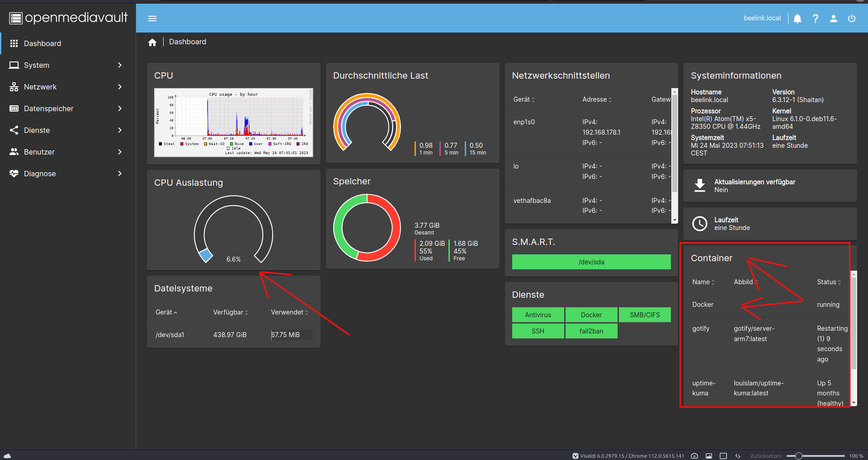Click the /dev/sda1 usage progress bar
Image resolution: width=868 pixels, height=460 pixels.
(x=291, y=335)
